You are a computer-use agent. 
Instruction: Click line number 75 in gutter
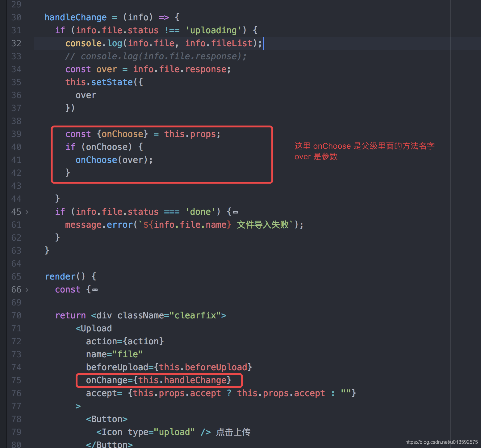16,380
